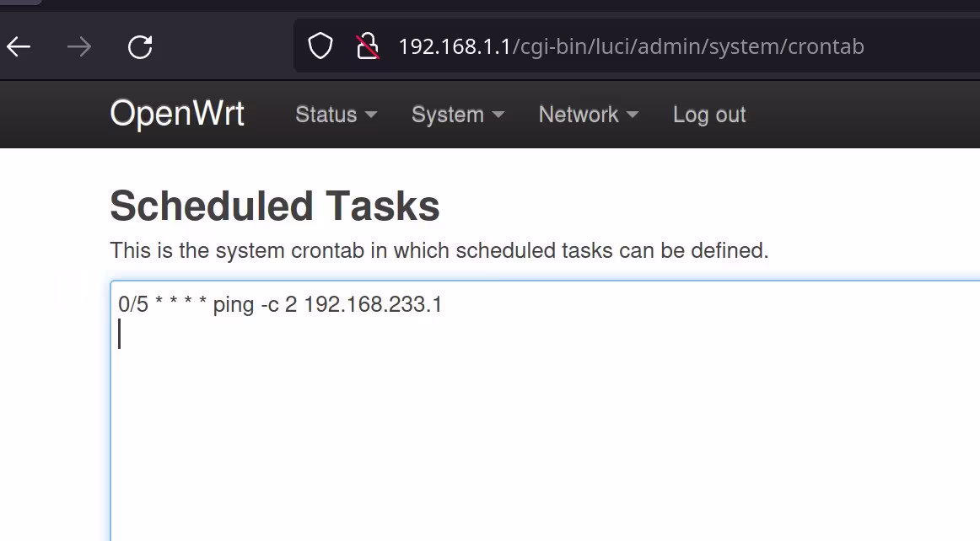Screen dimensions: 980x541
Task: Click inside the crontab text area
Action: pyautogui.click(x=545, y=411)
